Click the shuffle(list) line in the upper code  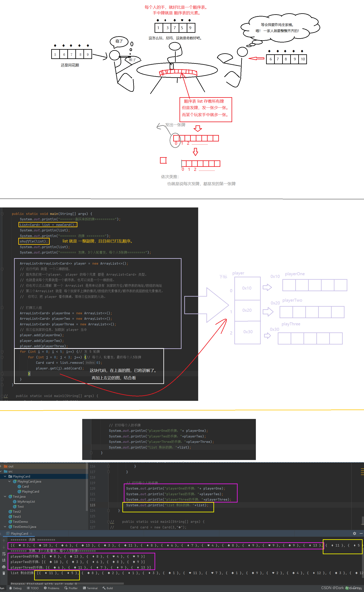coord(34,241)
